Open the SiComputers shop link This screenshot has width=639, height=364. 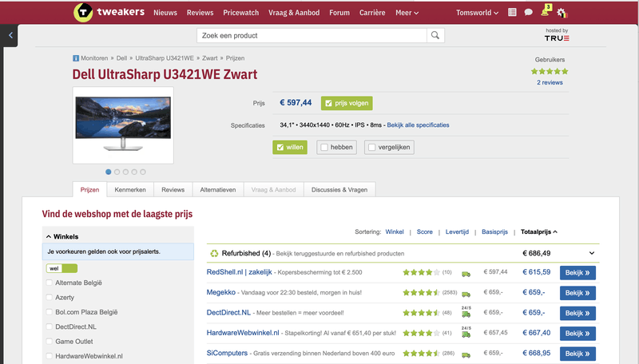pyautogui.click(x=227, y=353)
